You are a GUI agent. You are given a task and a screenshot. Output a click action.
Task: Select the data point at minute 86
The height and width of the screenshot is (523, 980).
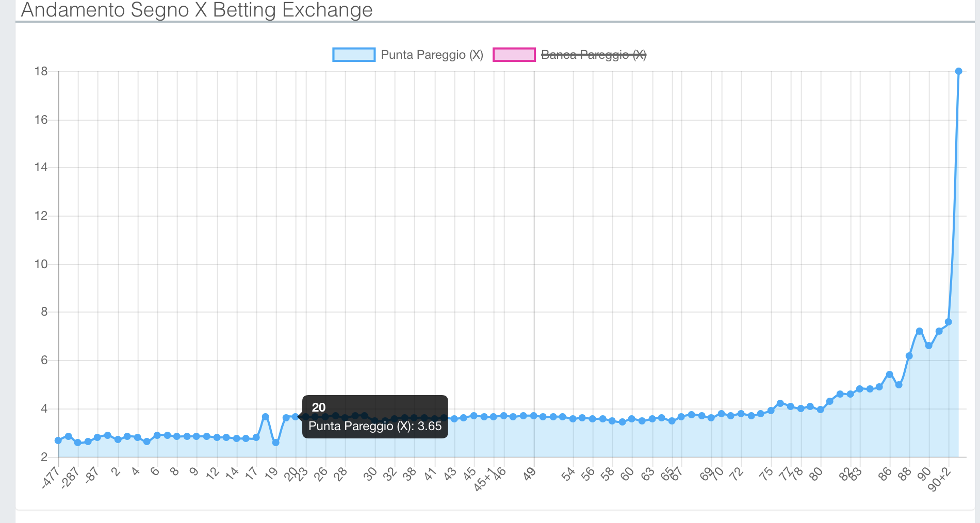pos(889,374)
